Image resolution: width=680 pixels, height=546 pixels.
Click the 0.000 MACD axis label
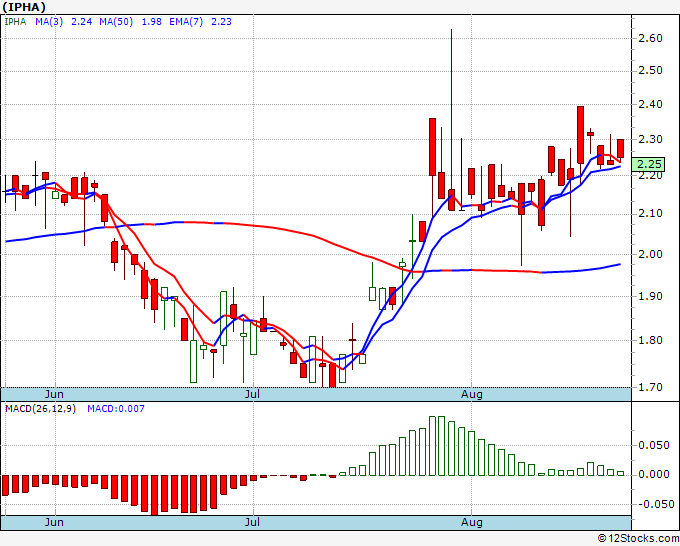tap(654, 474)
